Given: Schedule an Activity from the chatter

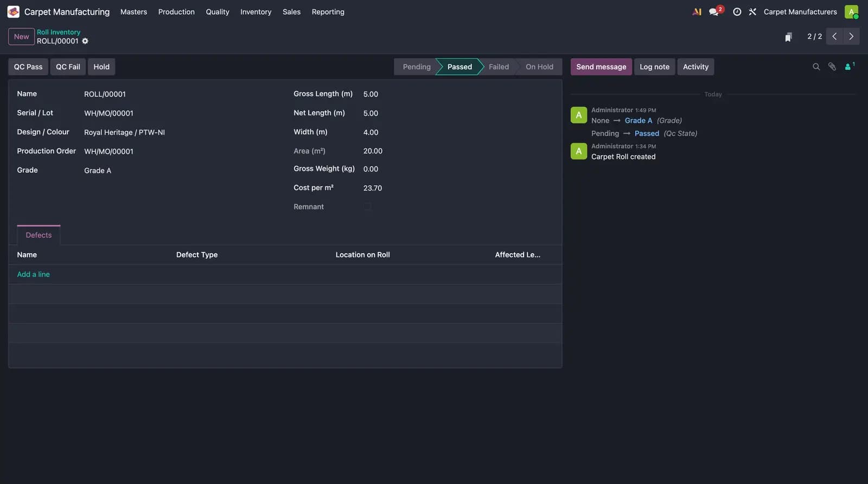Looking at the screenshot, I should 695,67.
